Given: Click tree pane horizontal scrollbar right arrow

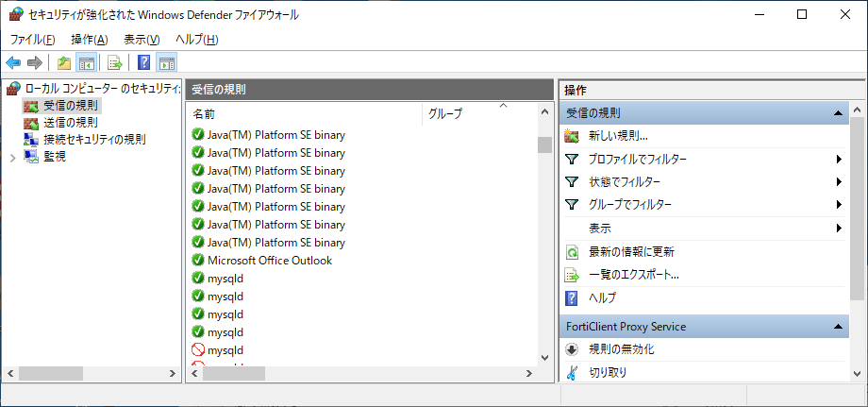Looking at the screenshot, I should 172,374.
